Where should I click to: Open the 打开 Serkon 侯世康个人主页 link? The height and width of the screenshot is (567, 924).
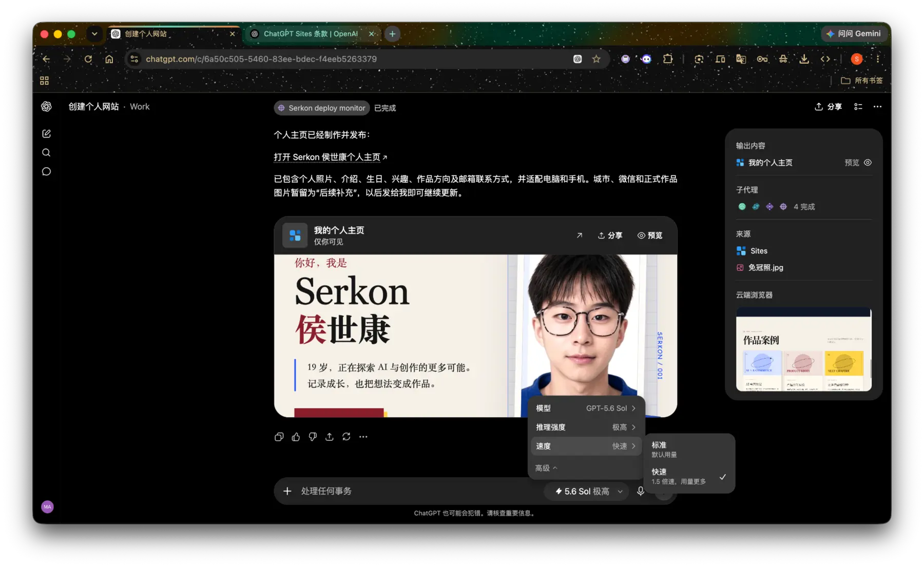click(331, 157)
